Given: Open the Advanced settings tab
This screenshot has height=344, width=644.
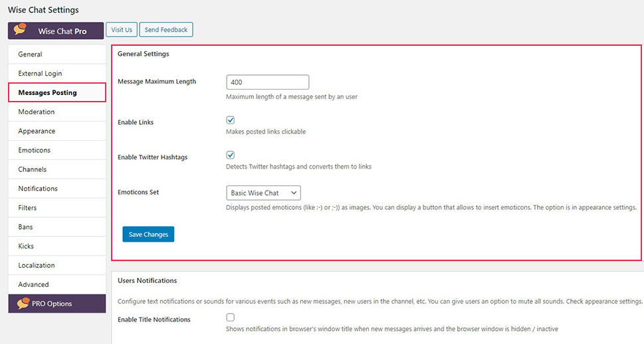Looking at the screenshot, I should pyautogui.click(x=57, y=284).
